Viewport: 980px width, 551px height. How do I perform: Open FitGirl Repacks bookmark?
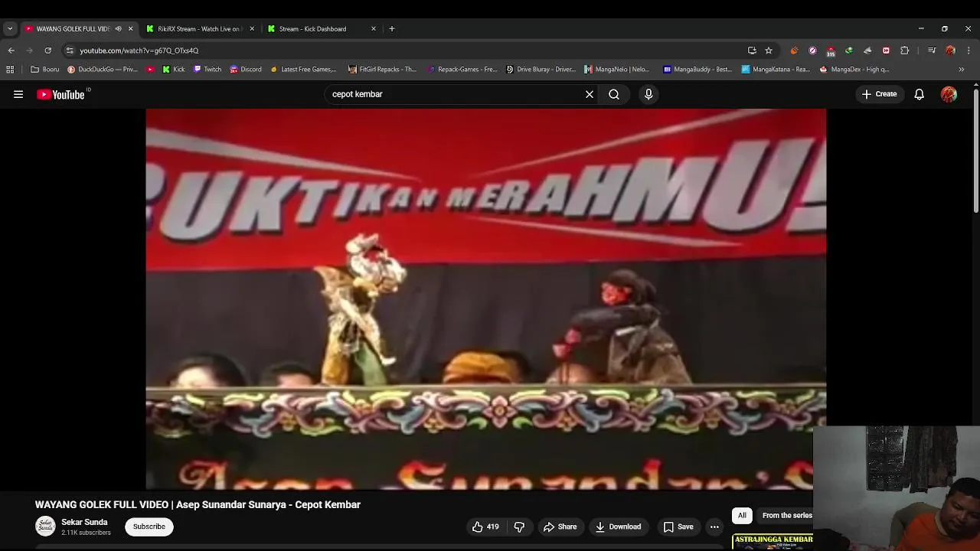pyautogui.click(x=382, y=69)
